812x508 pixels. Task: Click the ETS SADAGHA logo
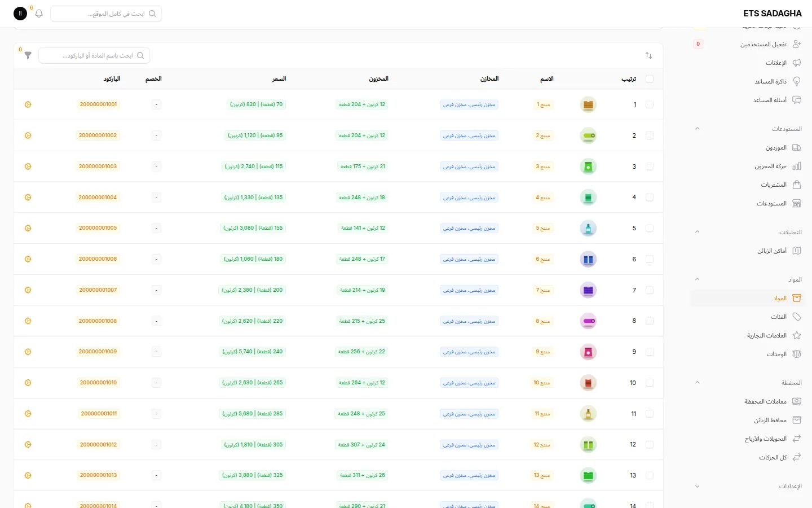(773, 14)
